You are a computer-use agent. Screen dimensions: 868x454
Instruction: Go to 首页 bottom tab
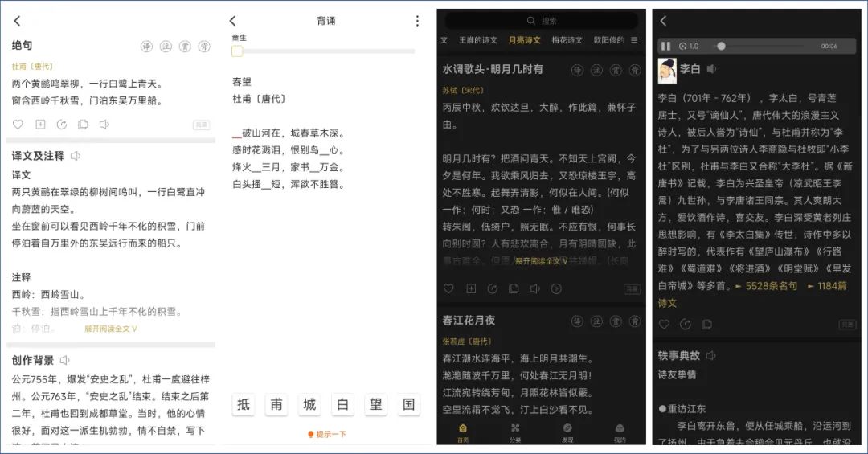pyautogui.click(x=463, y=432)
